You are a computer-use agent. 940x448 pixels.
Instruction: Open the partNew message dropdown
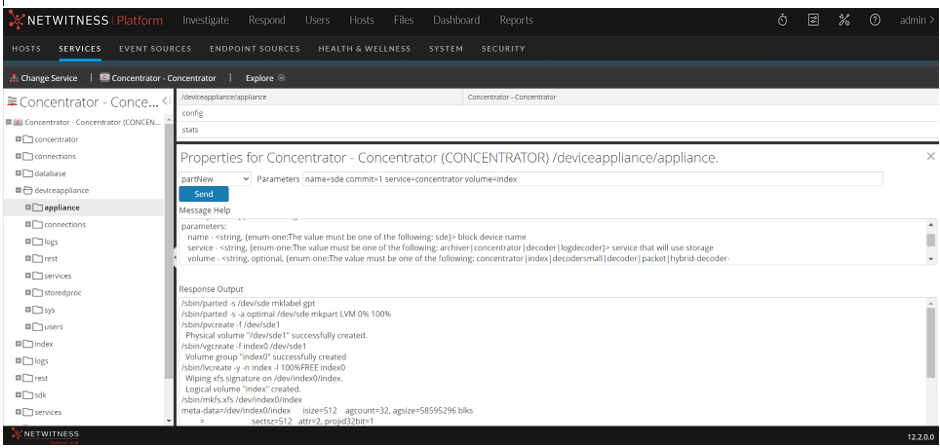click(215, 179)
